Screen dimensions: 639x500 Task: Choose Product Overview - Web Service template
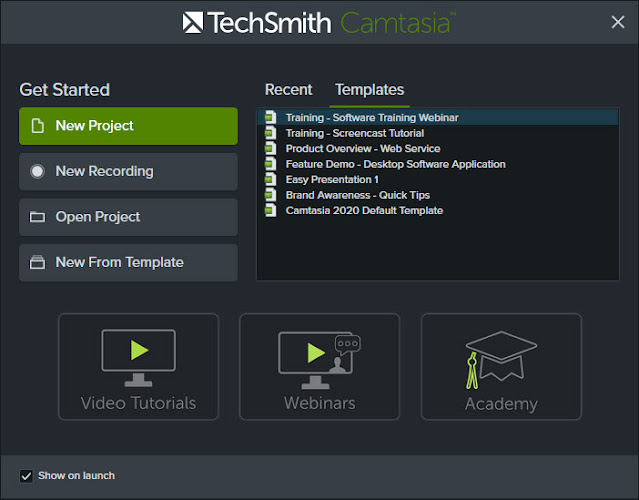438,148
